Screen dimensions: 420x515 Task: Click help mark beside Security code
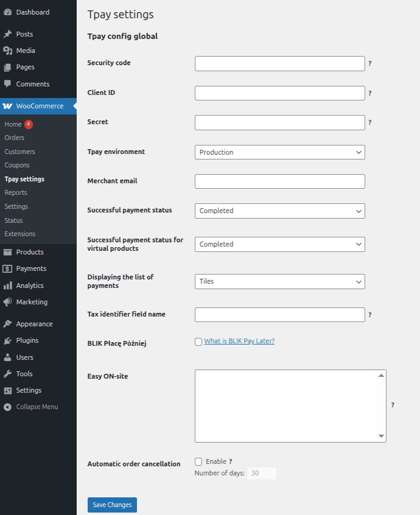[370, 63]
